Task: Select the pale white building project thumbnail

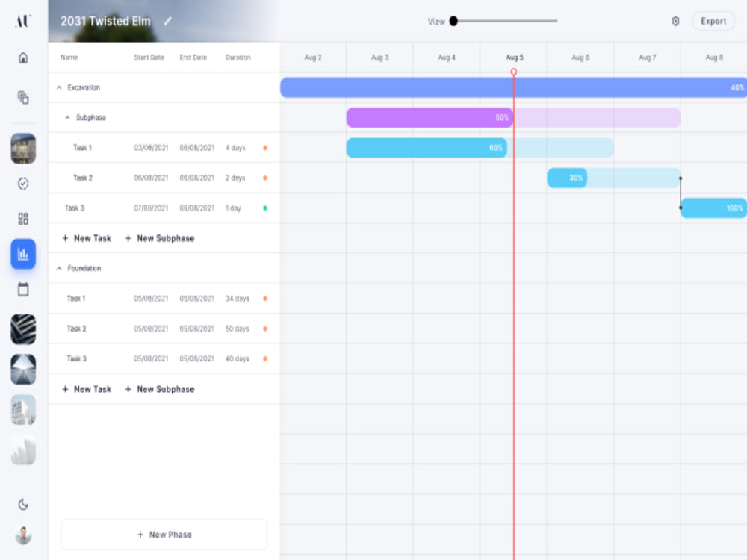Action: pos(23,409)
